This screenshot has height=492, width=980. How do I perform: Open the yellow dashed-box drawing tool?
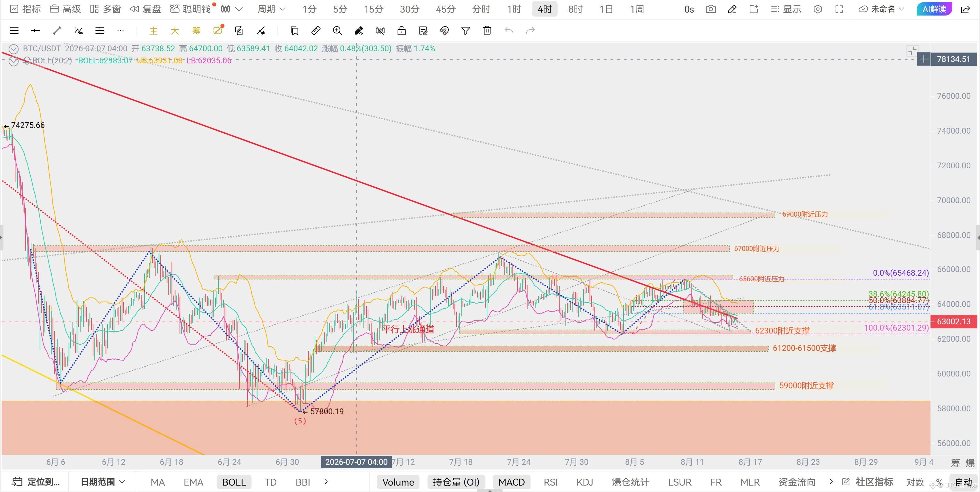(218, 31)
